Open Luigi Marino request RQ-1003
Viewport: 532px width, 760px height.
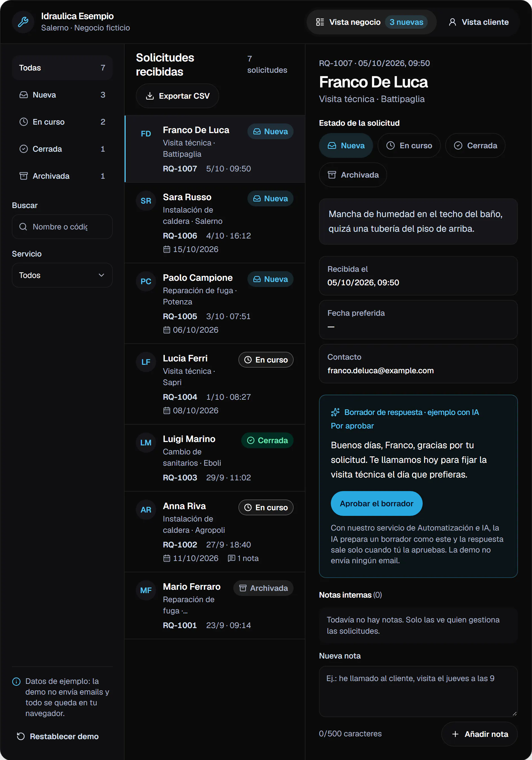215,458
